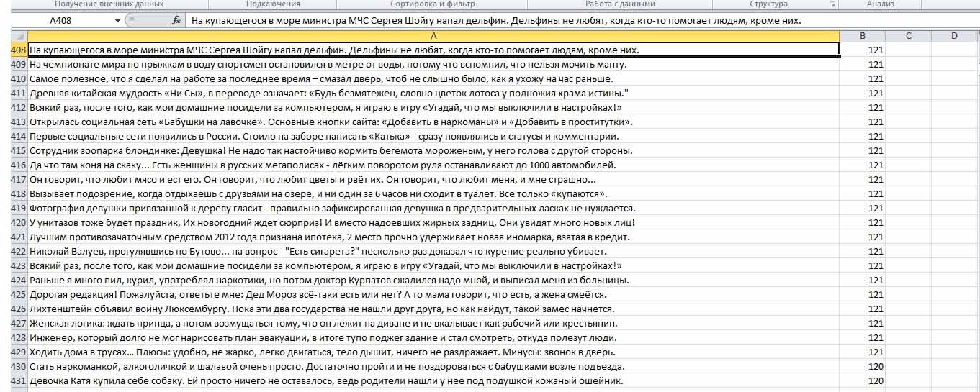Click the Insert Function fx icon

(x=176, y=21)
